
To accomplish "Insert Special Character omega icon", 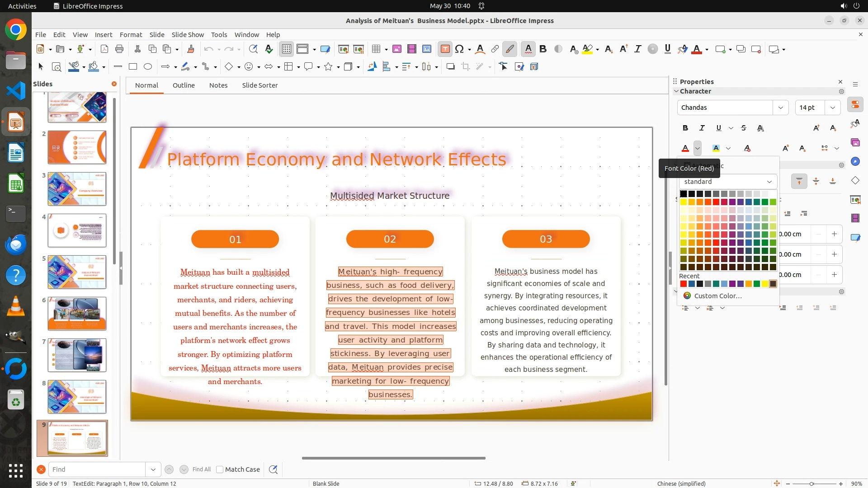I will [459, 49].
